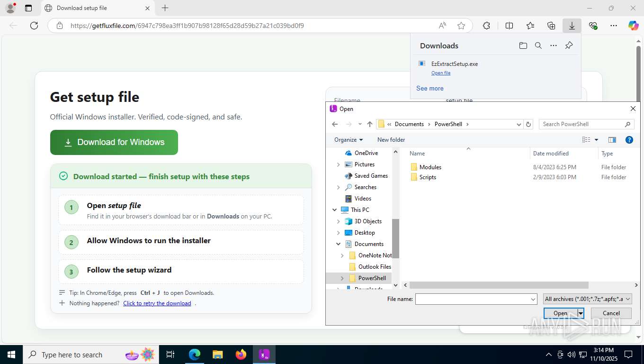Viewport: 644px width, 364px height.
Task: Open Browser essentials heart icon
Action: click(x=593, y=26)
